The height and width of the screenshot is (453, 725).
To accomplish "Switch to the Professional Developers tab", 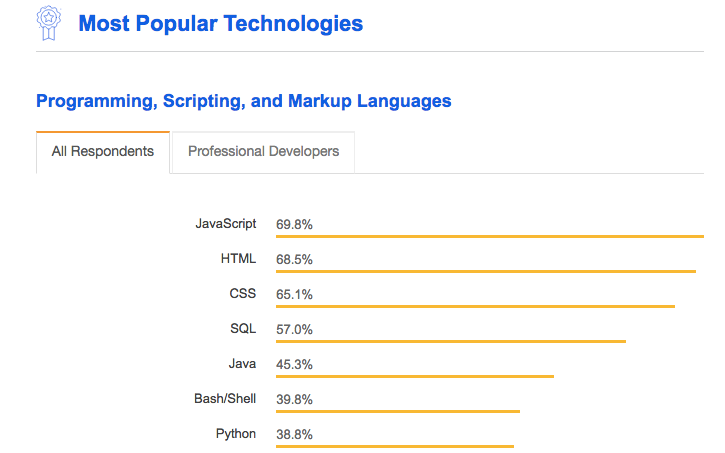I will tap(263, 152).
